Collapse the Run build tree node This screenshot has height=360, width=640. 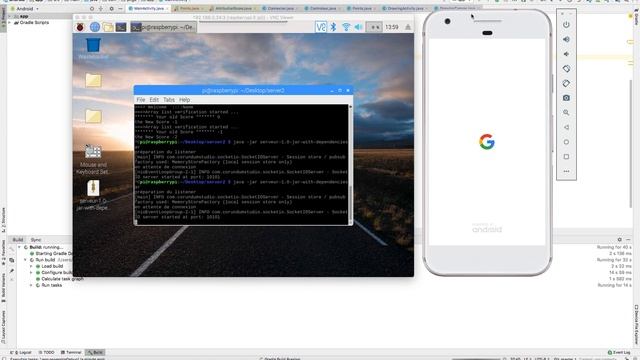pyautogui.click(x=25, y=260)
